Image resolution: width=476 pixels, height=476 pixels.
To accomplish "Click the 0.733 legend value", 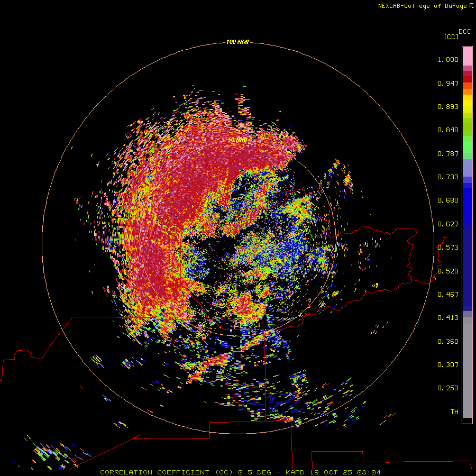I will click(x=448, y=177).
